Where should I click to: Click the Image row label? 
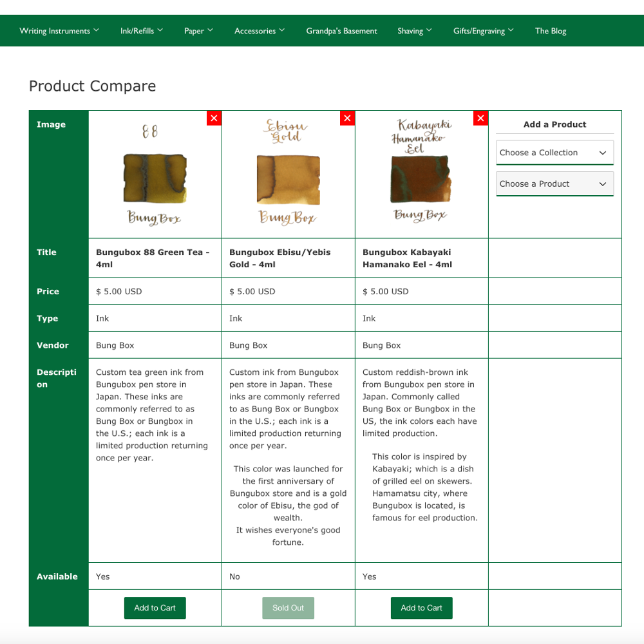click(x=51, y=124)
